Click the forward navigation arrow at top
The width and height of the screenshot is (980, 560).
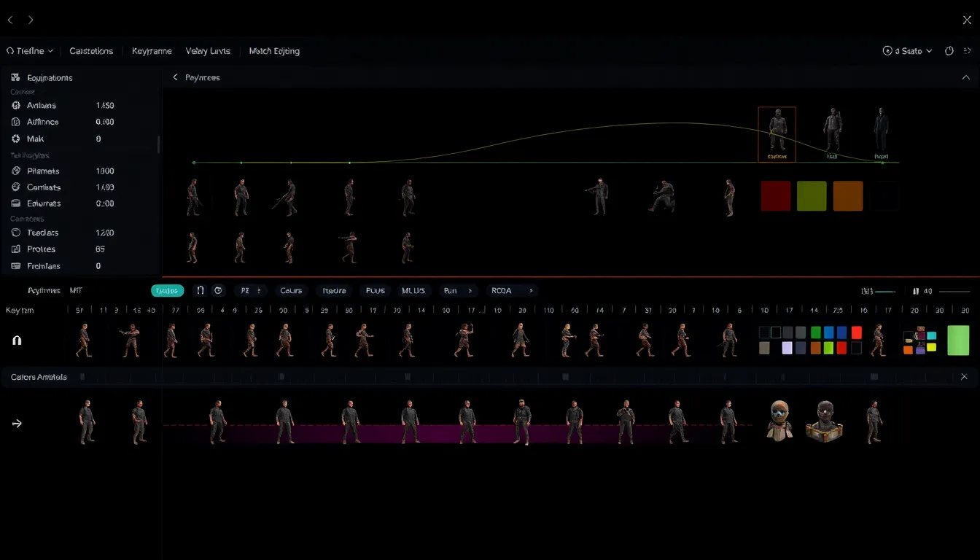tap(31, 20)
